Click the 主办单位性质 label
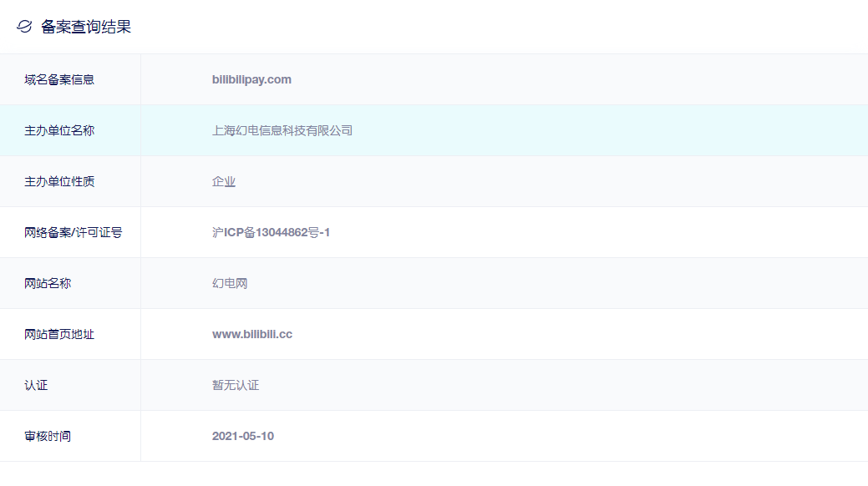This screenshot has width=868, height=486. point(59,181)
